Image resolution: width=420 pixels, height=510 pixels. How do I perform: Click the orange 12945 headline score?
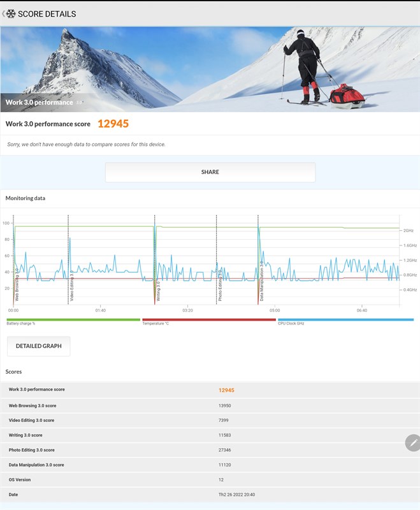(113, 124)
